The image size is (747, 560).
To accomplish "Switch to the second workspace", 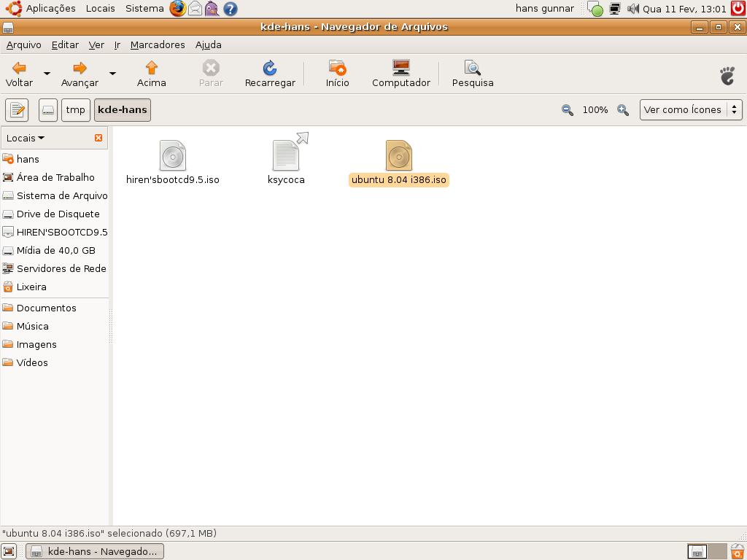I will pyautogui.click(x=717, y=551).
